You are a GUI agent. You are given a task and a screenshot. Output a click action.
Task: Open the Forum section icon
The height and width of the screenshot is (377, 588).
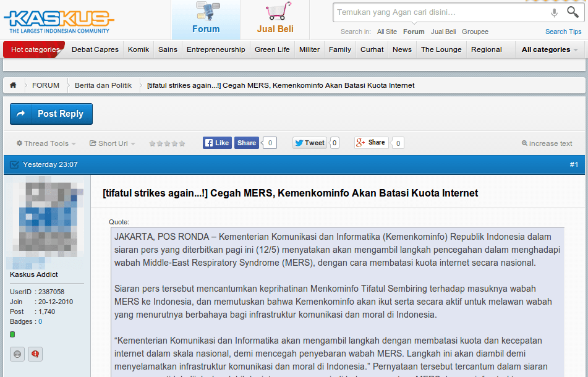click(207, 12)
